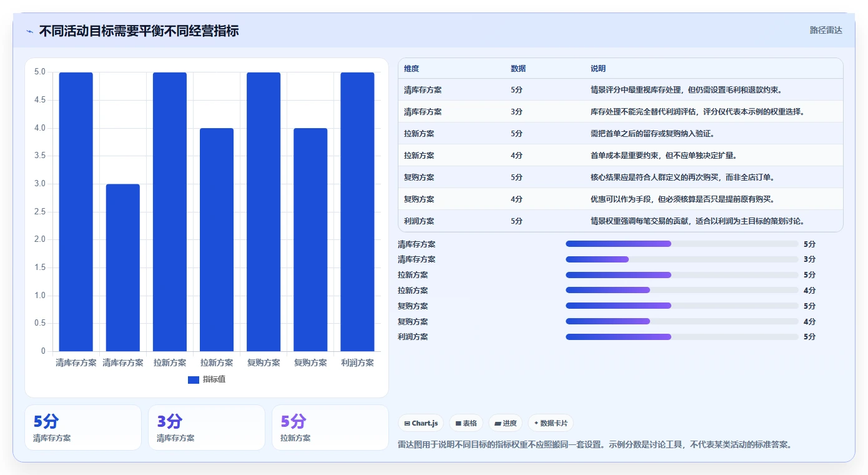Screen dimensions: 868x475
Task: Select the 数据卡片 tag chip
Action: click(x=550, y=423)
